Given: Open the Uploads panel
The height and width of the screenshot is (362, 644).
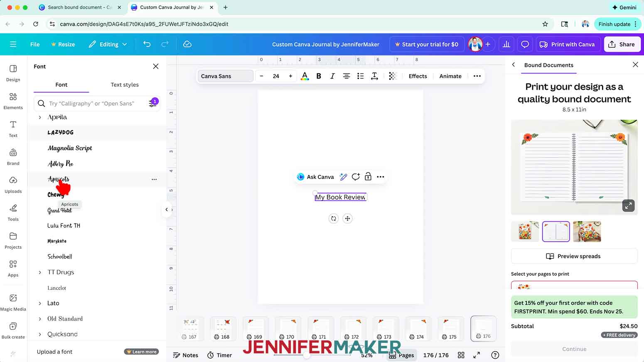Looking at the screenshot, I should [x=13, y=185].
